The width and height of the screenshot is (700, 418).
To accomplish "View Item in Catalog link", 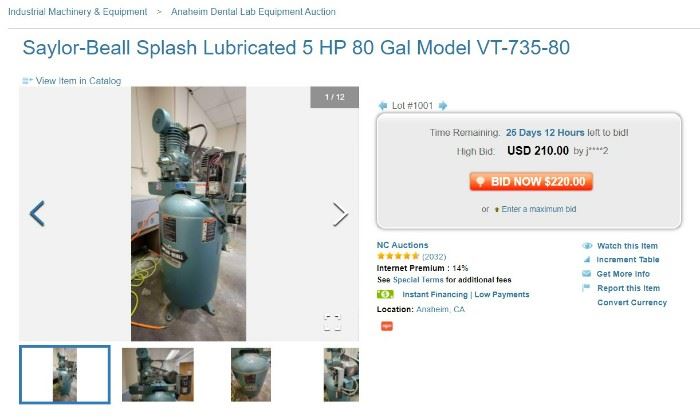I will click(78, 81).
